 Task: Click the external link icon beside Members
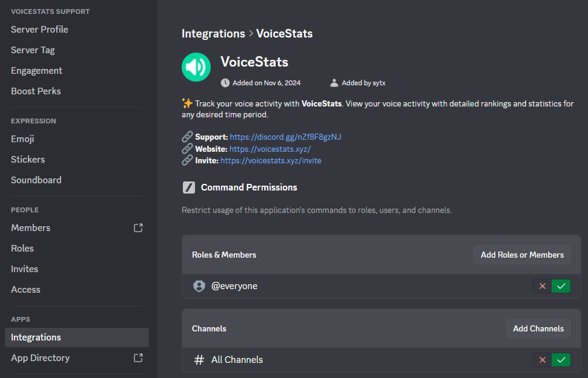(x=138, y=228)
